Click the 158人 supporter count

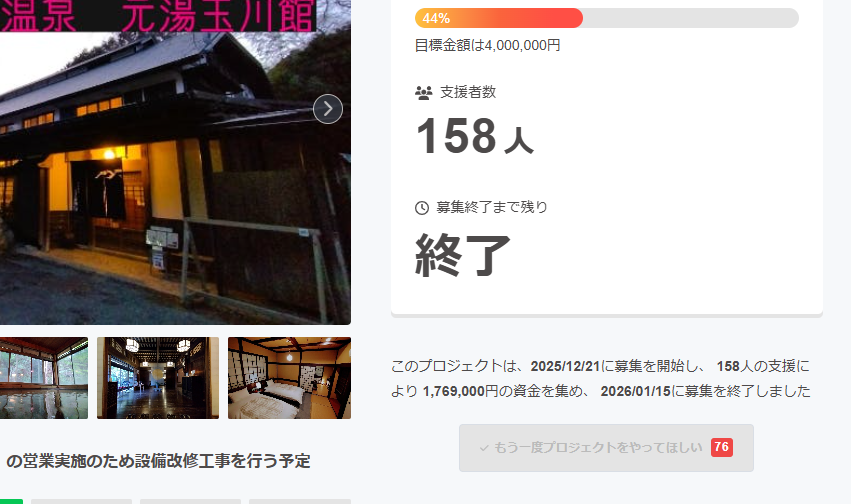[475, 136]
